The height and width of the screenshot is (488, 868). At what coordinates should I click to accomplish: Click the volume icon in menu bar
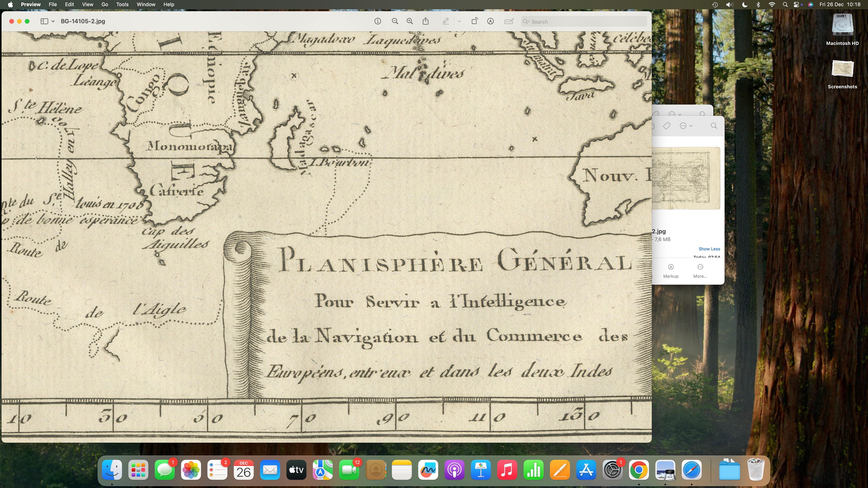[729, 4]
